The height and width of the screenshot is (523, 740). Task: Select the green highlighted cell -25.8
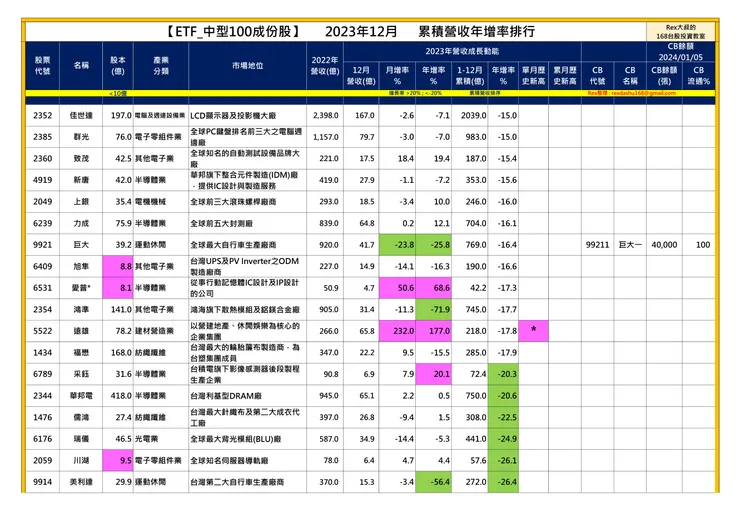tap(434, 245)
